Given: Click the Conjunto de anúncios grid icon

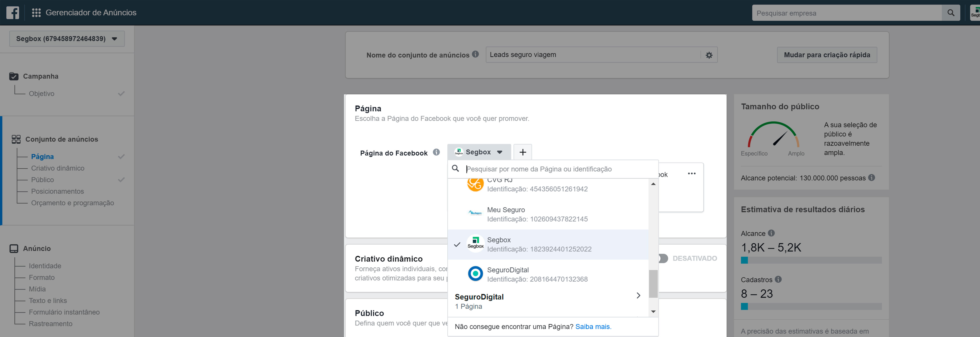Looking at the screenshot, I should [16, 139].
